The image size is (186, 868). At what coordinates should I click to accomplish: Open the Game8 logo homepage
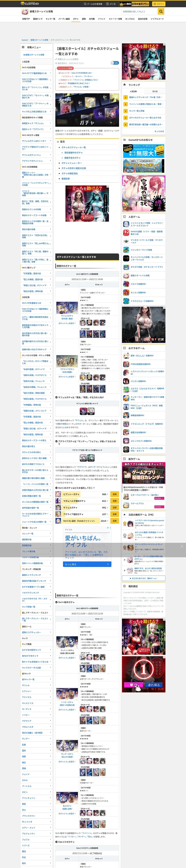pos(30,4)
